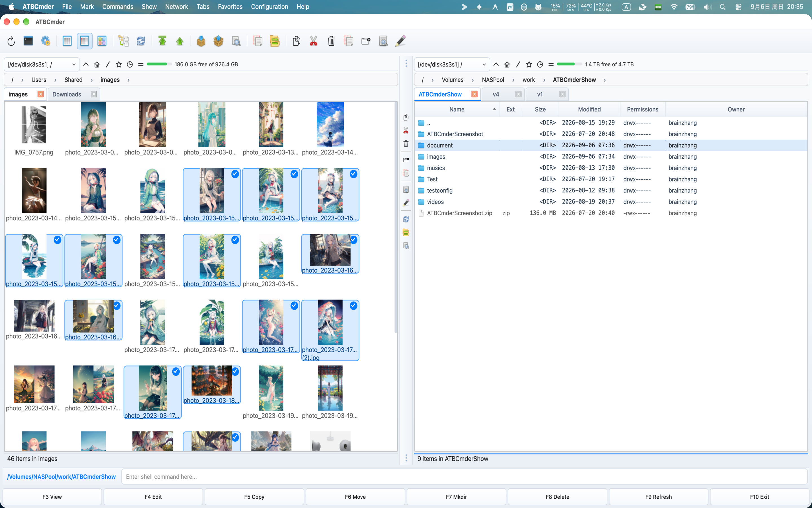The image size is (812, 508).
Task: Open right panel drive selector dropdown
Action: 452,65
